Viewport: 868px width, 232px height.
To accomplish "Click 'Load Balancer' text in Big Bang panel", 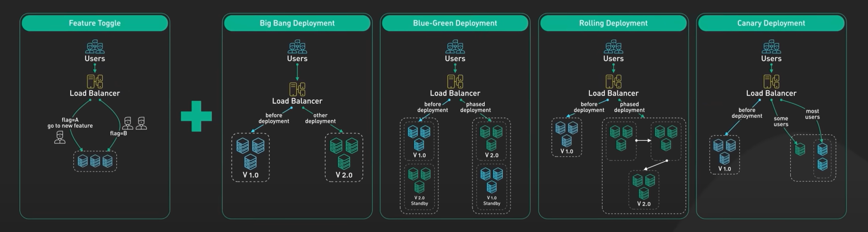I will click(x=297, y=101).
